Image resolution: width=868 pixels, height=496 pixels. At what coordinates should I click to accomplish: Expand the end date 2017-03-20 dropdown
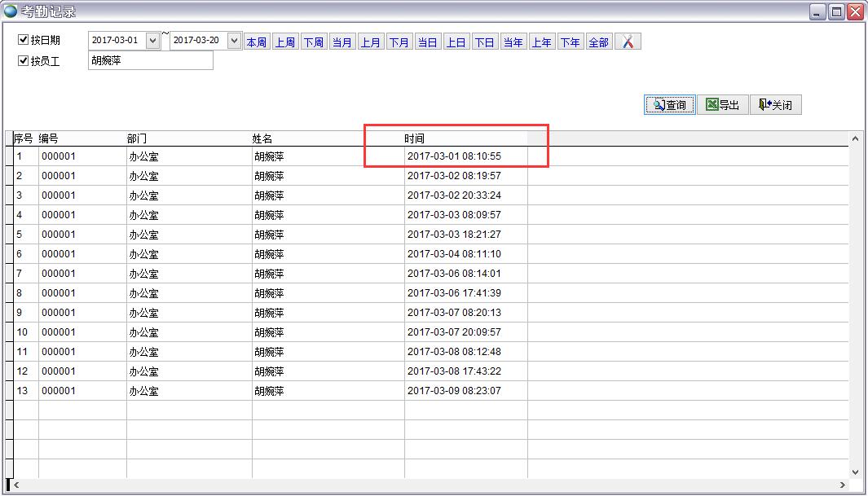click(x=234, y=40)
